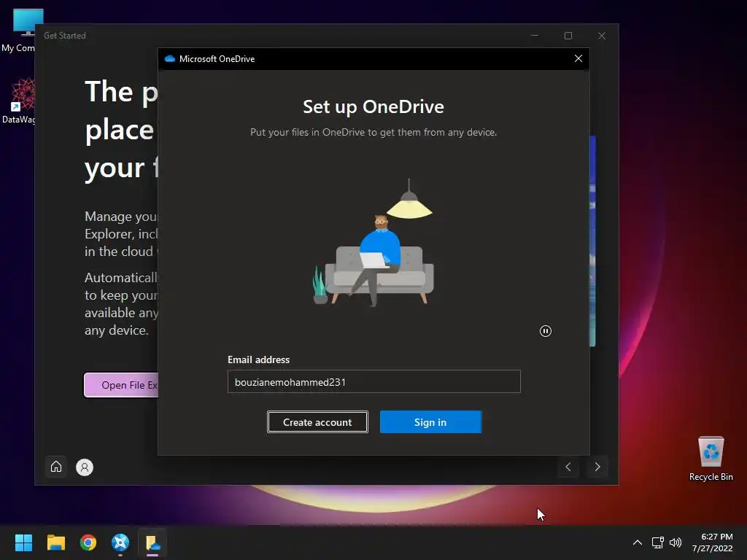Minimize the Get Started window
The height and width of the screenshot is (560, 747).
[535, 36]
